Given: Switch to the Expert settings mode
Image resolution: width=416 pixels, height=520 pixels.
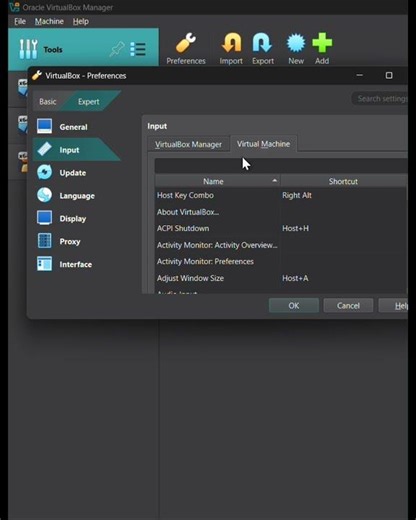Looking at the screenshot, I should [x=89, y=102].
